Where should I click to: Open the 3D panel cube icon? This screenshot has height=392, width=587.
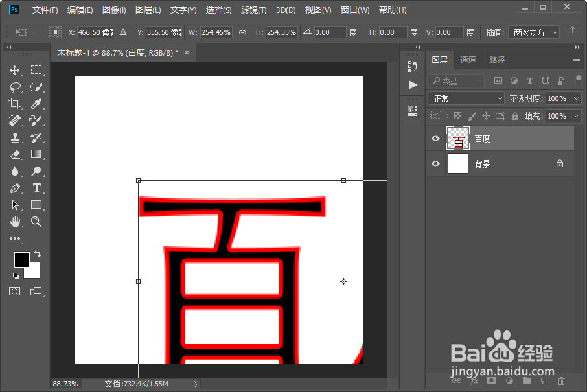tap(412, 110)
